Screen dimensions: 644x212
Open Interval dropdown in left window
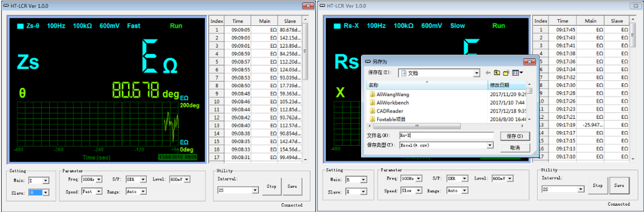(x=256, y=190)
